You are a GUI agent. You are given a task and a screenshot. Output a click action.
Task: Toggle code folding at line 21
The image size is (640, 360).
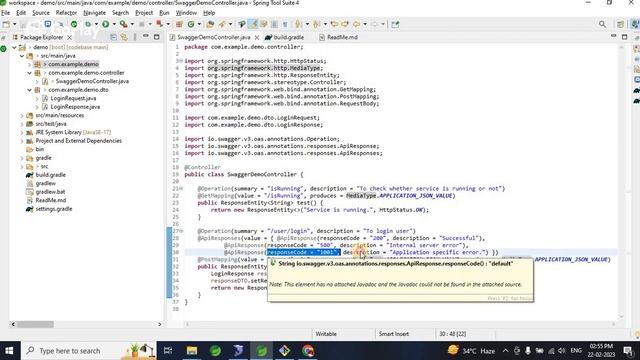coord(181,189)
